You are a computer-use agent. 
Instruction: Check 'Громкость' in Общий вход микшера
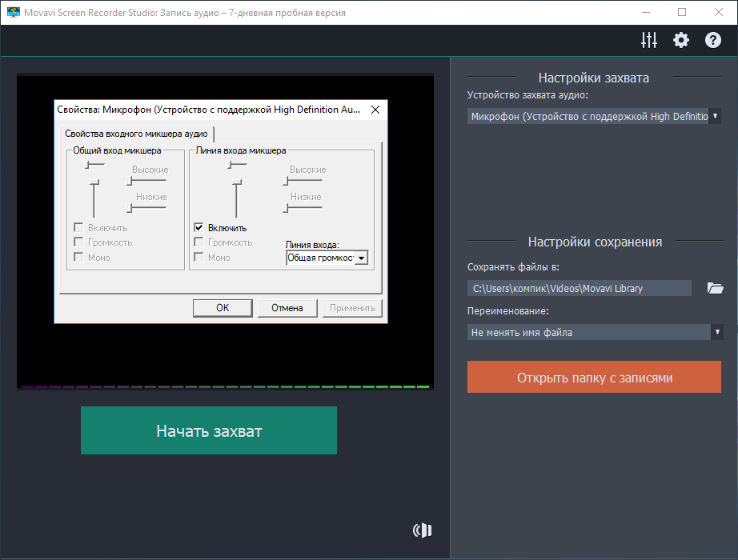(78, 242)
